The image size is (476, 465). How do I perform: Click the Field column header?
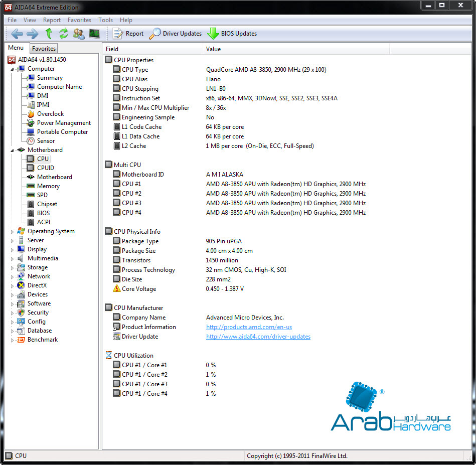pos(152,49)
